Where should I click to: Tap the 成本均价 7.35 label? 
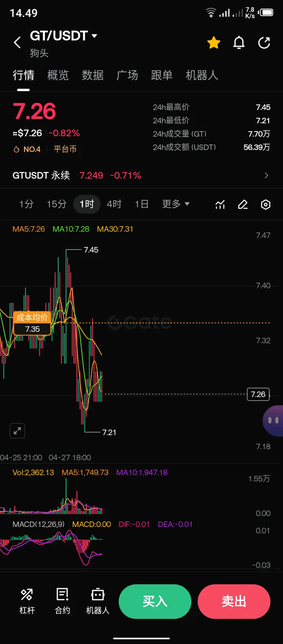[x=32, y=323]
